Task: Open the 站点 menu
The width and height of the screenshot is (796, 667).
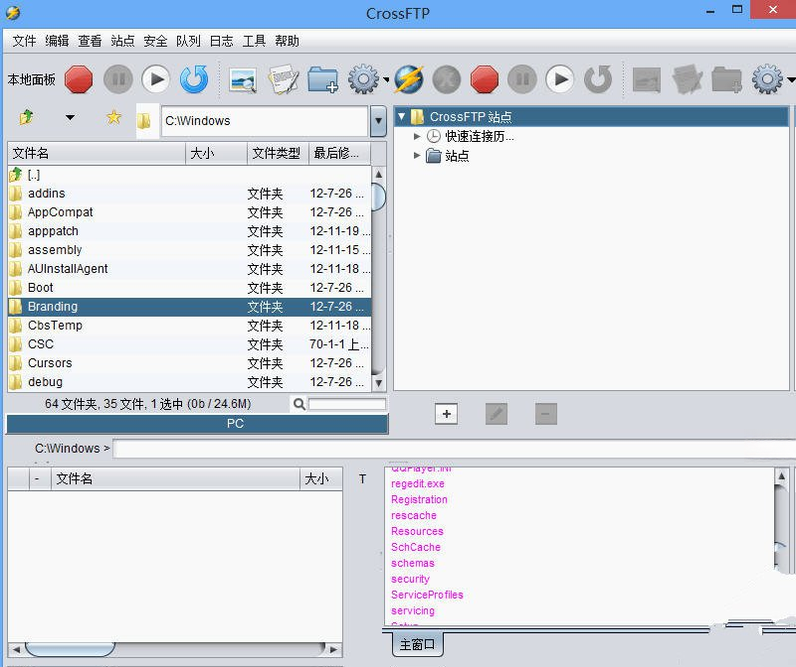Action: click(x=122, y=41)
